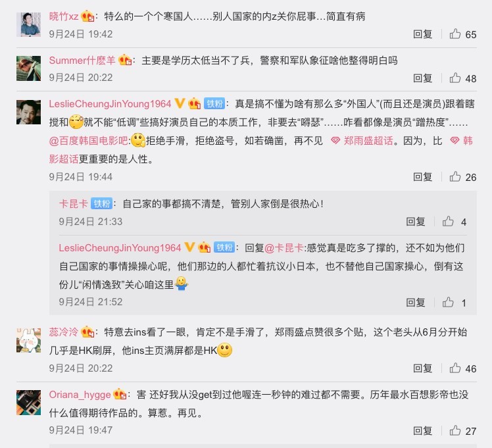Reply to 蕊冷泠's comment about ins
The height and width of the screenshot is (448, 492).
(x=423, y=368)
